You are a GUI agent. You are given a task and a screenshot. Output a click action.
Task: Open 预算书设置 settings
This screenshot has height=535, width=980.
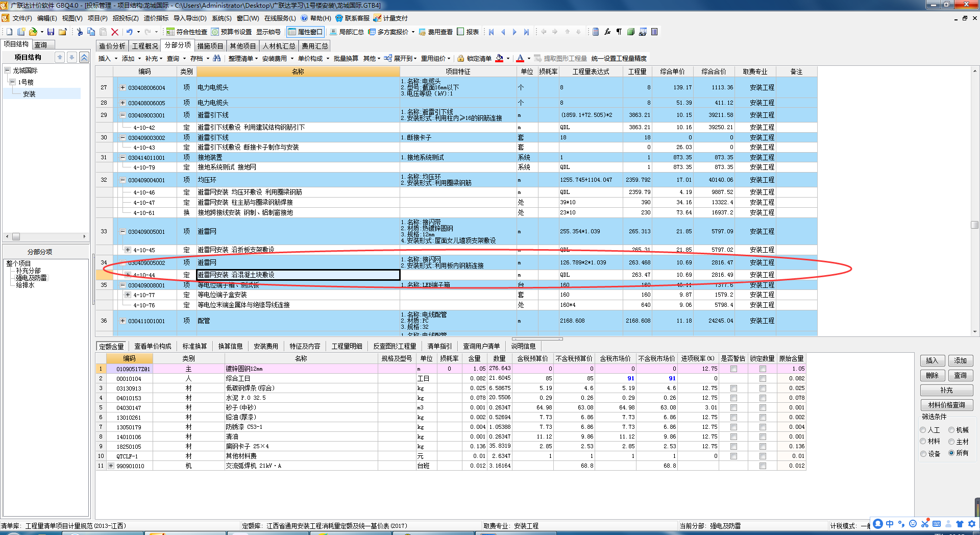pyautogui.click(x=232, y=32)
